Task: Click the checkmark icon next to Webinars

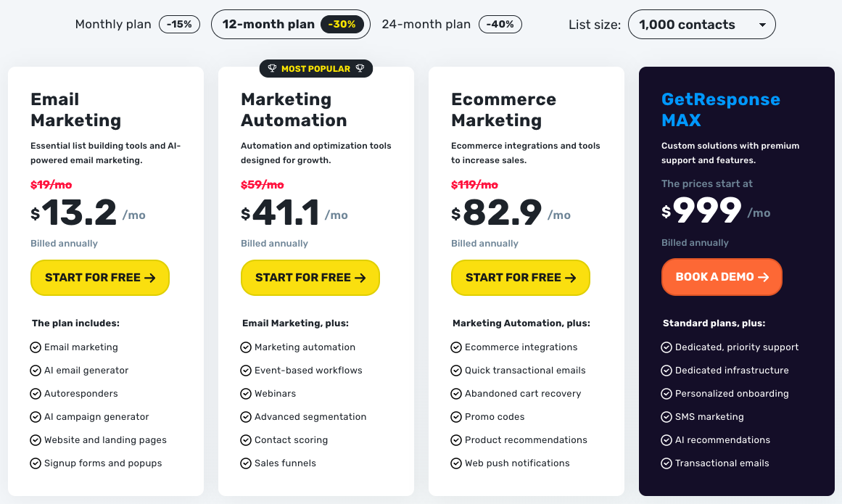Action: tap(246, 394)
